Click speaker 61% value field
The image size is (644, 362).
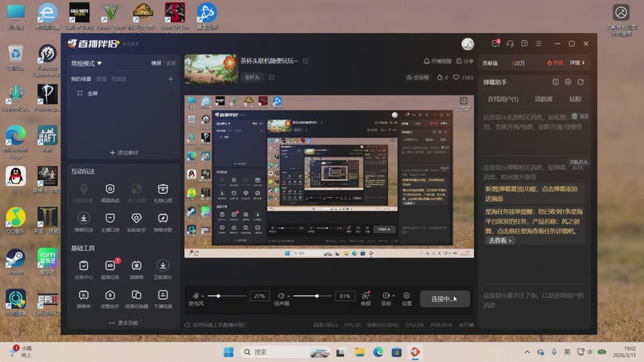pos(345,296)
